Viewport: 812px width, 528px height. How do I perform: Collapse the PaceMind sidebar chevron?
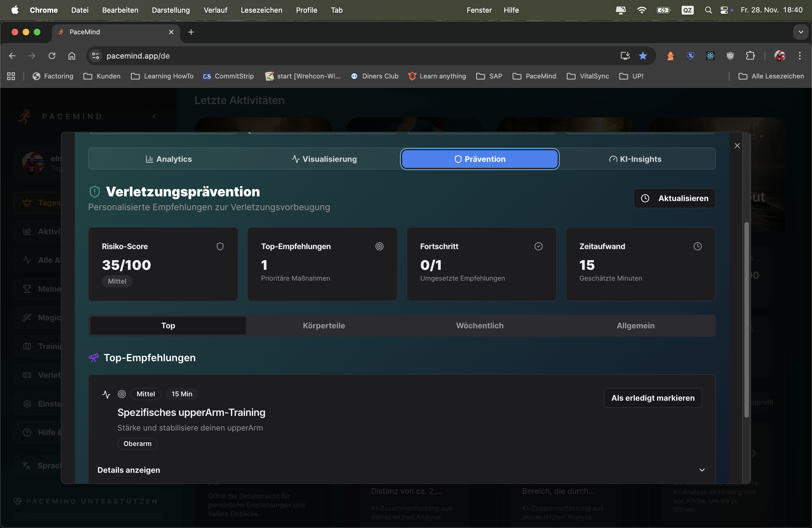point(154,117)
